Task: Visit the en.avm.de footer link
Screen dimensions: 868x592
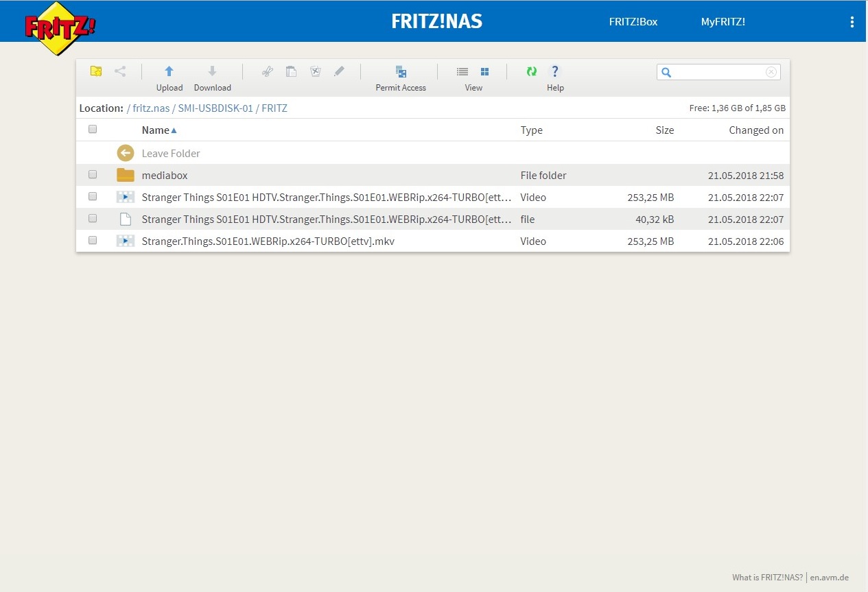Action: coord(830,578)
